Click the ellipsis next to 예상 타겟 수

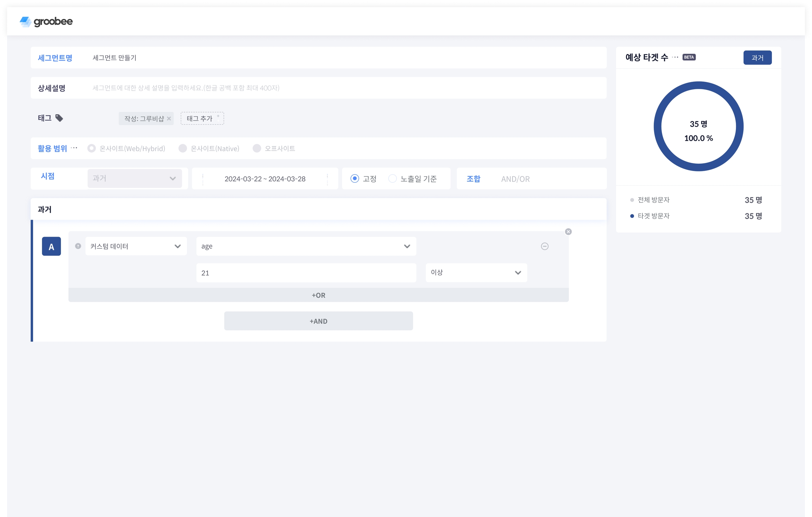coord(675,57)
